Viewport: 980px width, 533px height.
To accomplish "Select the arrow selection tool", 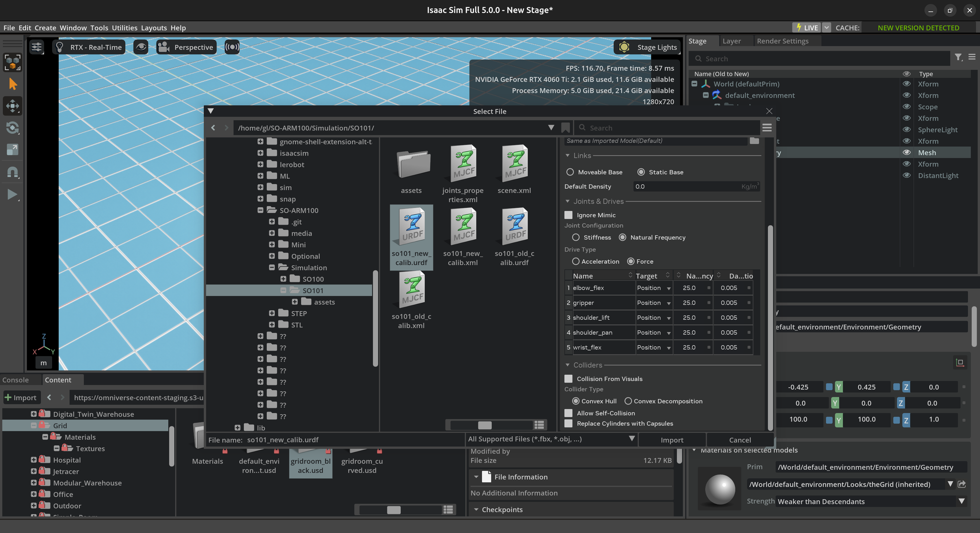I will pyautogui.click(x=13, y=84).
